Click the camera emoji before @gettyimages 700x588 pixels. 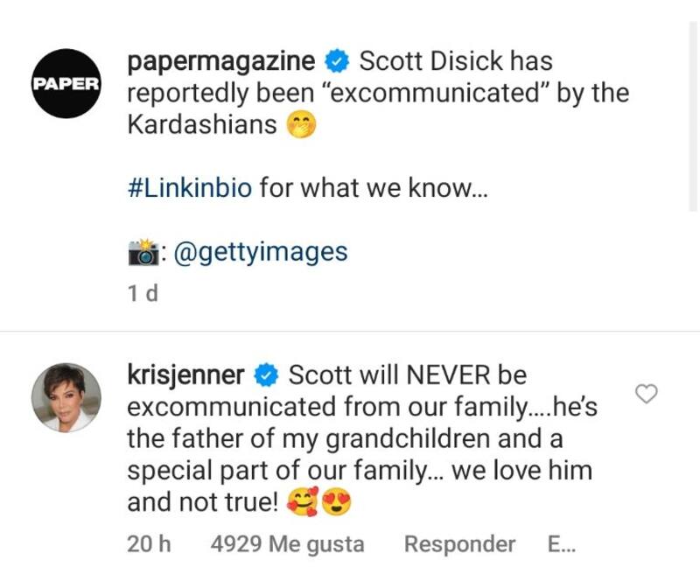click(142, 253)
